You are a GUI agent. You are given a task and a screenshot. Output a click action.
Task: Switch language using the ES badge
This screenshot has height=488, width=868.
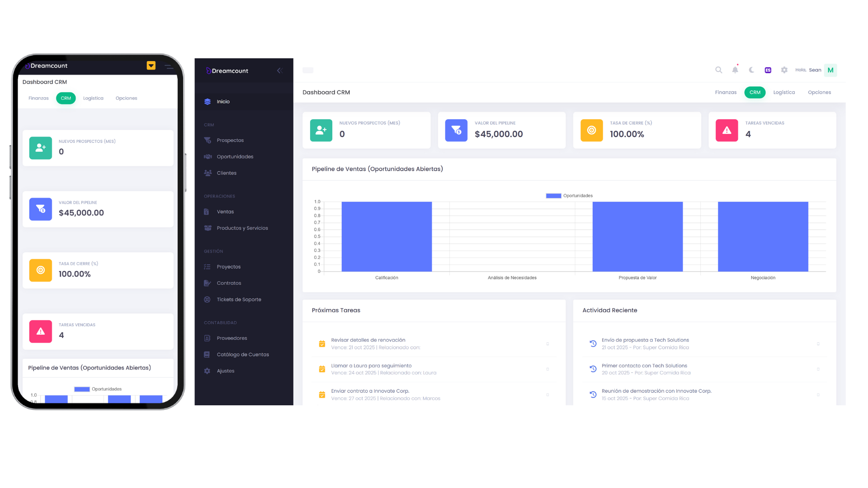768,70
